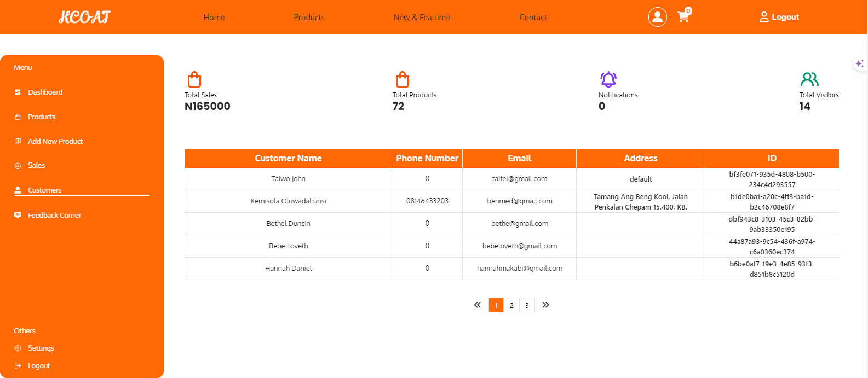Click the Feedback Corner chat icon
This screenshot has width=868, height=378.
[x=18, y=215]
